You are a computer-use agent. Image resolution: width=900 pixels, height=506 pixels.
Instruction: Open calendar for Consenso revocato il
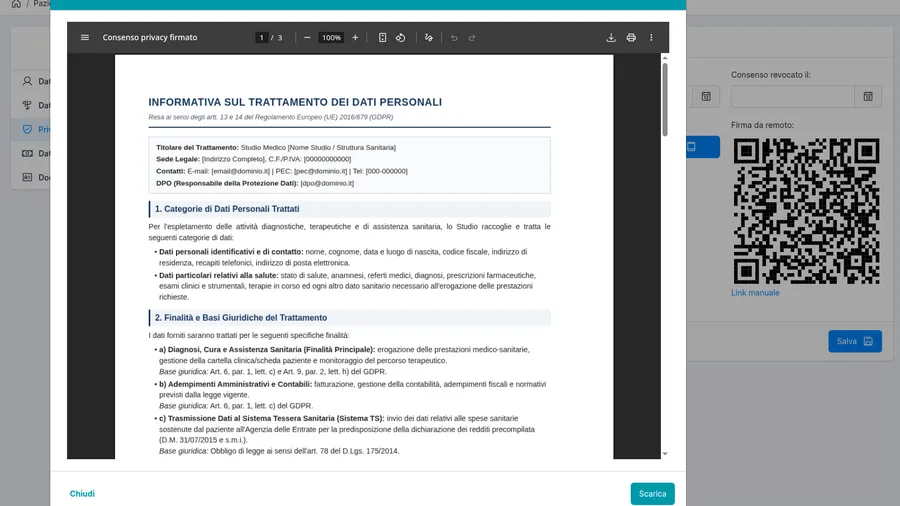(x=868, y=96)
